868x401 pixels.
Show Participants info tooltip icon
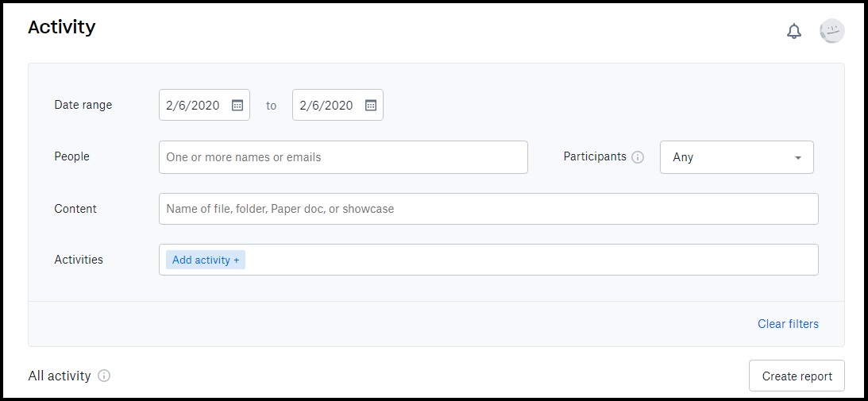pyautogui.click(x=638, y=157)
